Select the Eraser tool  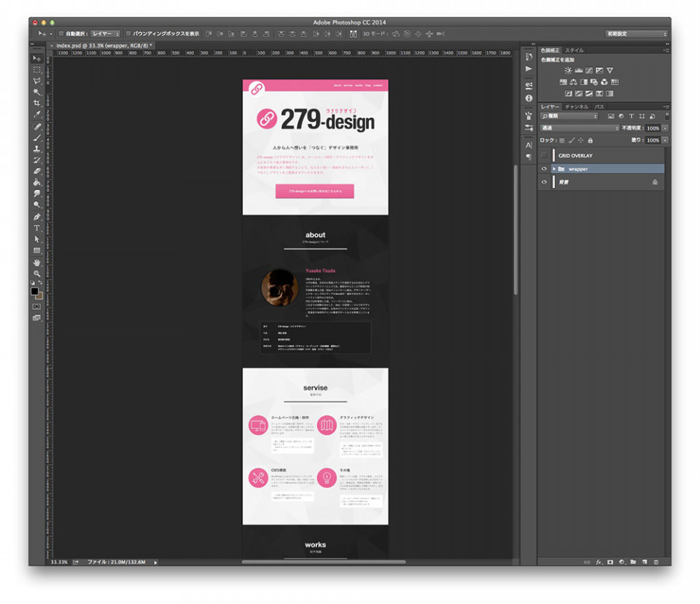(36, 171)
